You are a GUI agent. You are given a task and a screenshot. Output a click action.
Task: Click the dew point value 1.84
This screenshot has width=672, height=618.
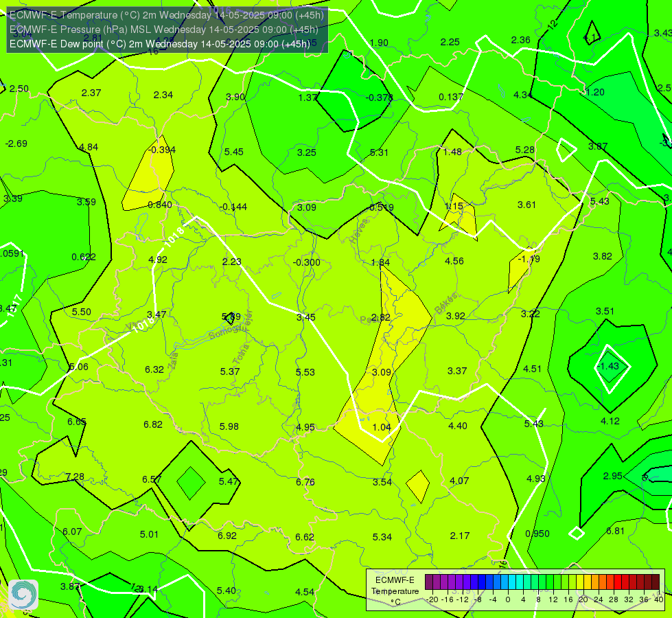coord(380,262)
